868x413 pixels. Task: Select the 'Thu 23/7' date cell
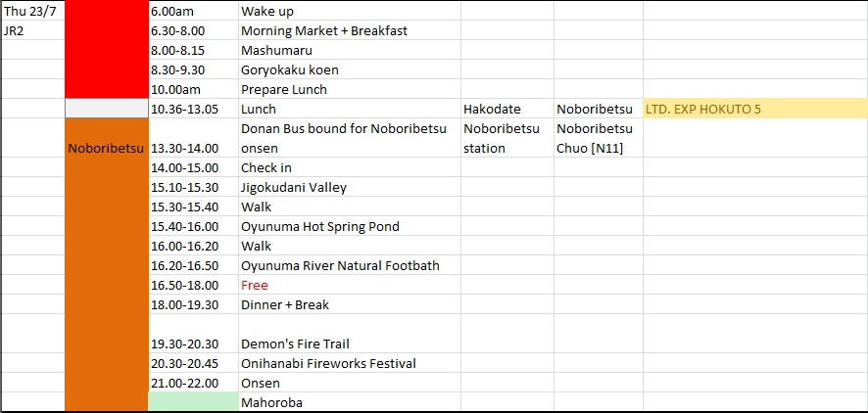click(x=32, y=11)
